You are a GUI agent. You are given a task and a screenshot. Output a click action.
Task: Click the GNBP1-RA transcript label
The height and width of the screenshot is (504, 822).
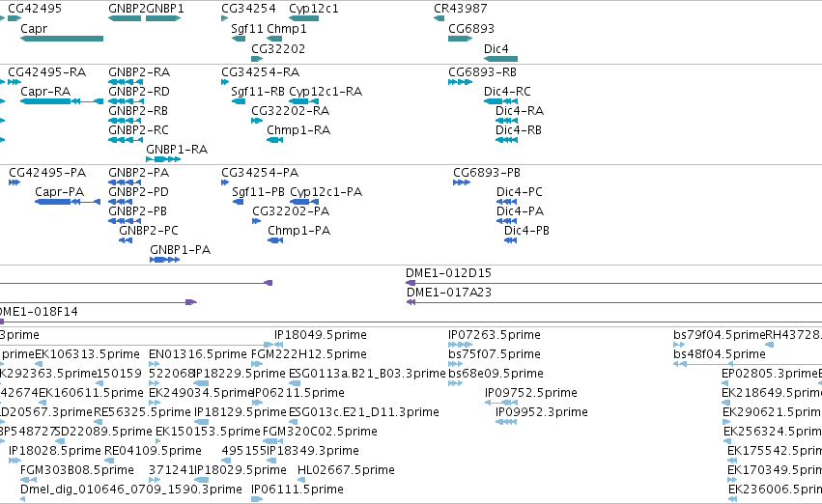[x=177, y=150]
